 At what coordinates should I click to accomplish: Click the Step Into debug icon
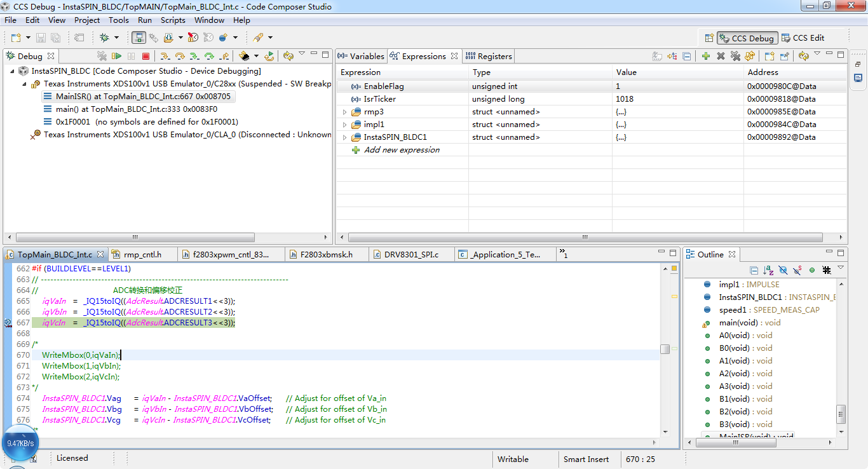(165, 57)
